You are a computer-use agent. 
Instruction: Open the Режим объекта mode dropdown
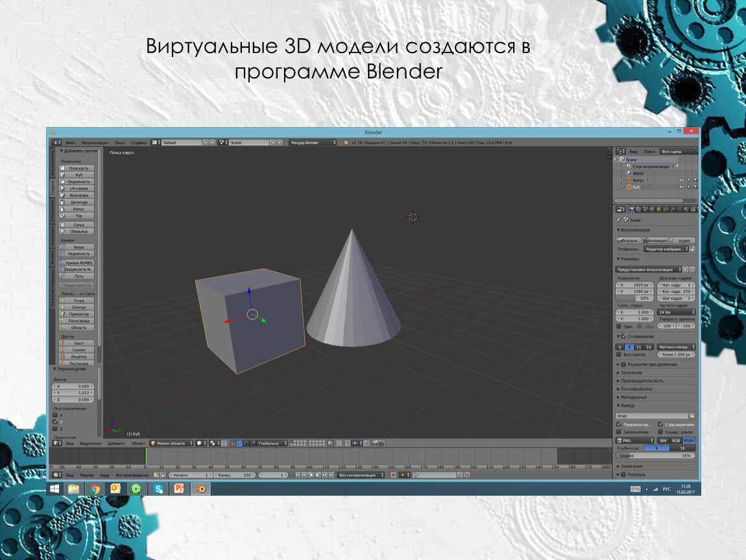[x=171, y=443]
